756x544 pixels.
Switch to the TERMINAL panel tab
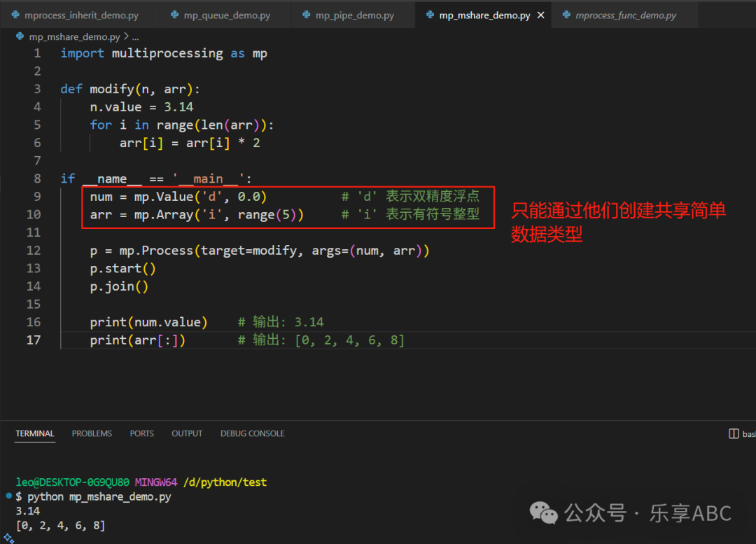point(35,433)
